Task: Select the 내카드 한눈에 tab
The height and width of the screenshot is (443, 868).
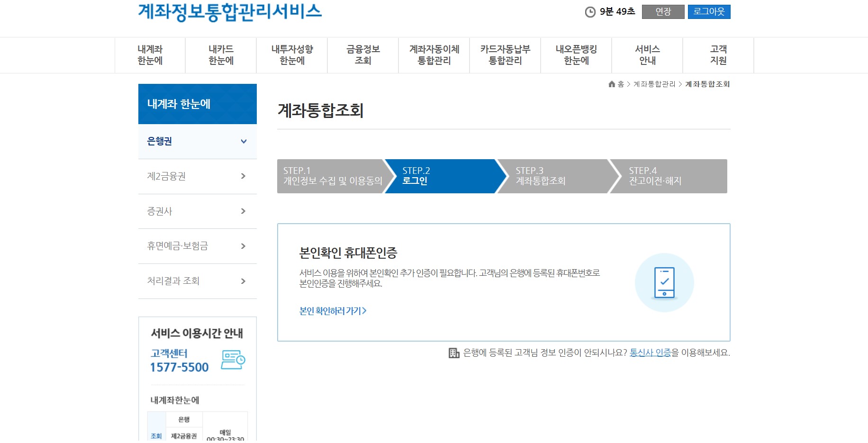Action: [220, 54]
